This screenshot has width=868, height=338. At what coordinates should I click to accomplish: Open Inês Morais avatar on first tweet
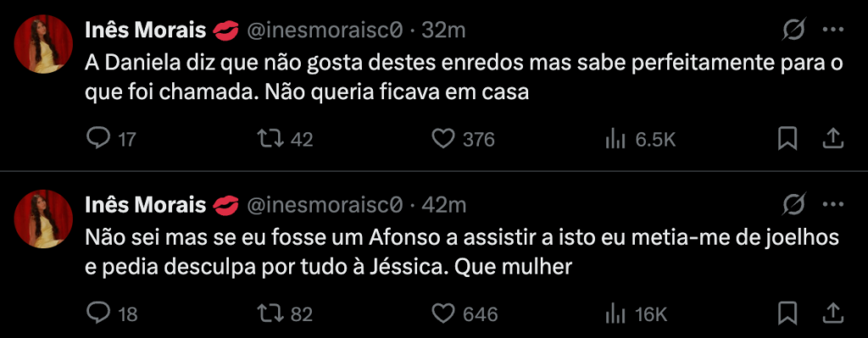click(43, 44)
